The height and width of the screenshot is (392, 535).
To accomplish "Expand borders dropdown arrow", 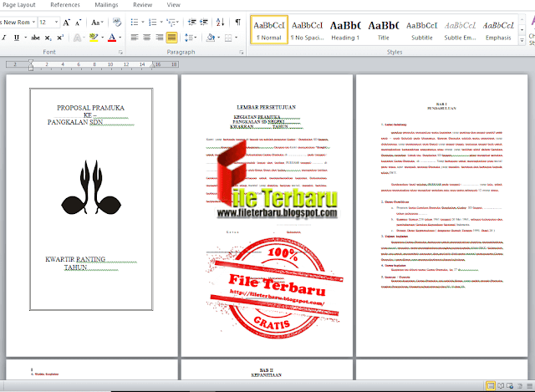I will tap(236, 38).
